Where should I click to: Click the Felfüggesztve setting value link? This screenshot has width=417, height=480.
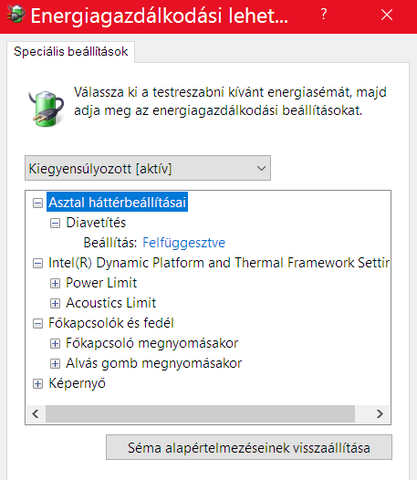click(184, 243)
